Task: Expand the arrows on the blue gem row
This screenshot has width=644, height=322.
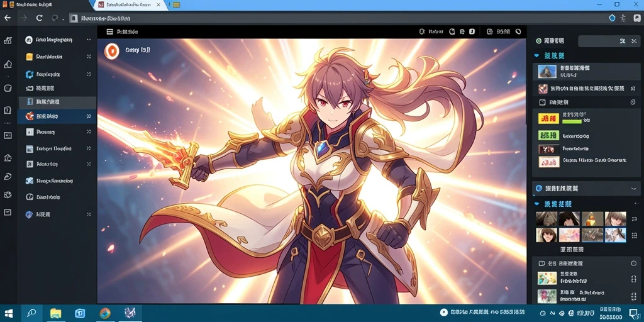Action: point(89,214)
